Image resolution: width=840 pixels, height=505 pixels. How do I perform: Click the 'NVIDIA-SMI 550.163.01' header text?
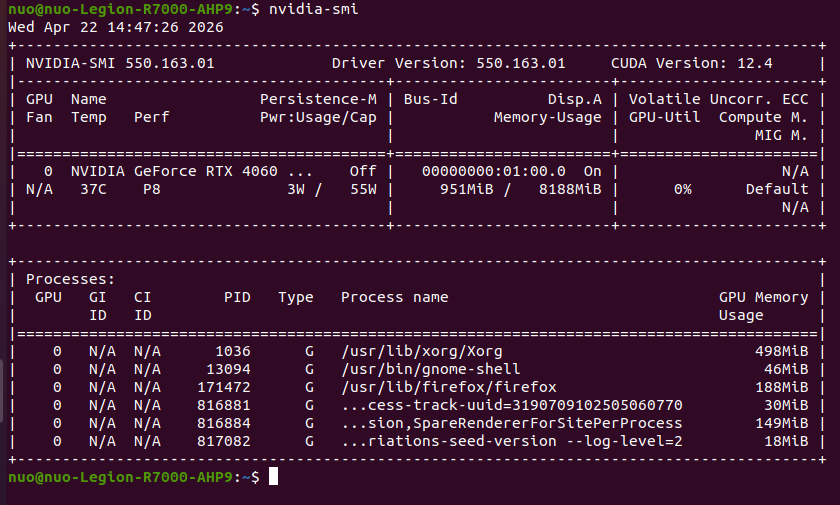(120, 63)
